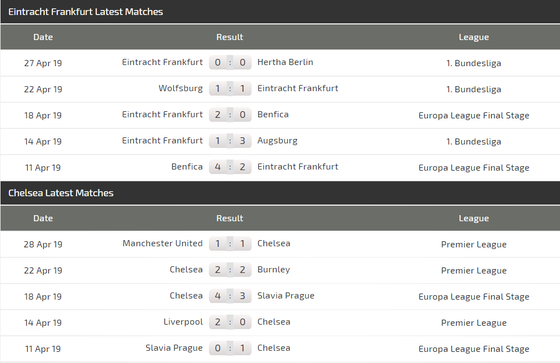This screenshot has width=560, height=363.
Task: Open the Slavia Prague 0:1 Chelsea score
Action: (230, 348)
